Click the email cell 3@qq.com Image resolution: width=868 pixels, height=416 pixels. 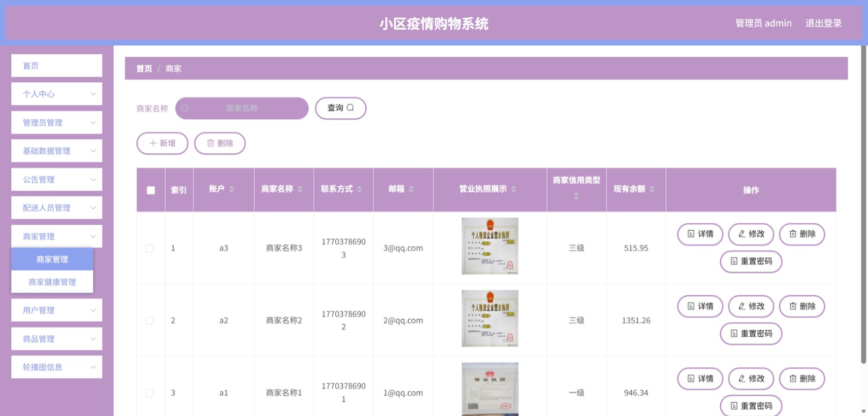pos(403,248)
